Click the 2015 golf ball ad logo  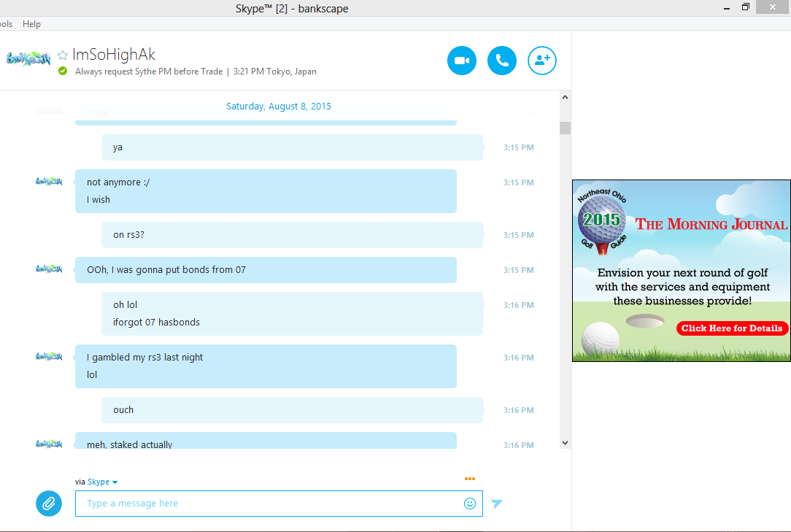(602, 222)
